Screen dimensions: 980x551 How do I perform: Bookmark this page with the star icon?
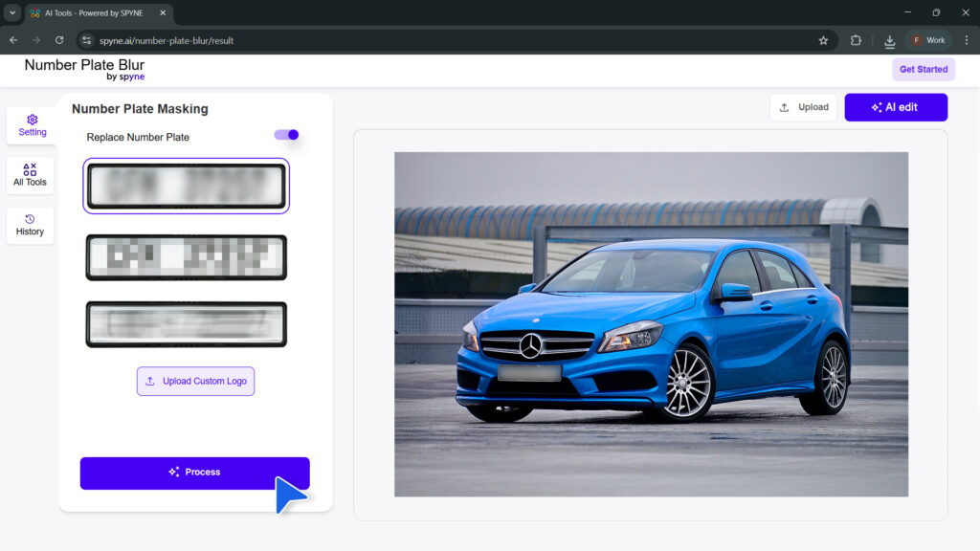click(x=823, y=40)
